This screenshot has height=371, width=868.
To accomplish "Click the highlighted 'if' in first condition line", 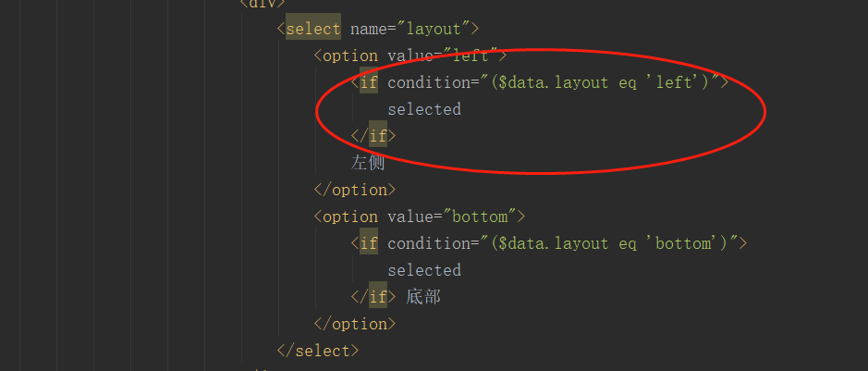I will click(x=369, y=82).
